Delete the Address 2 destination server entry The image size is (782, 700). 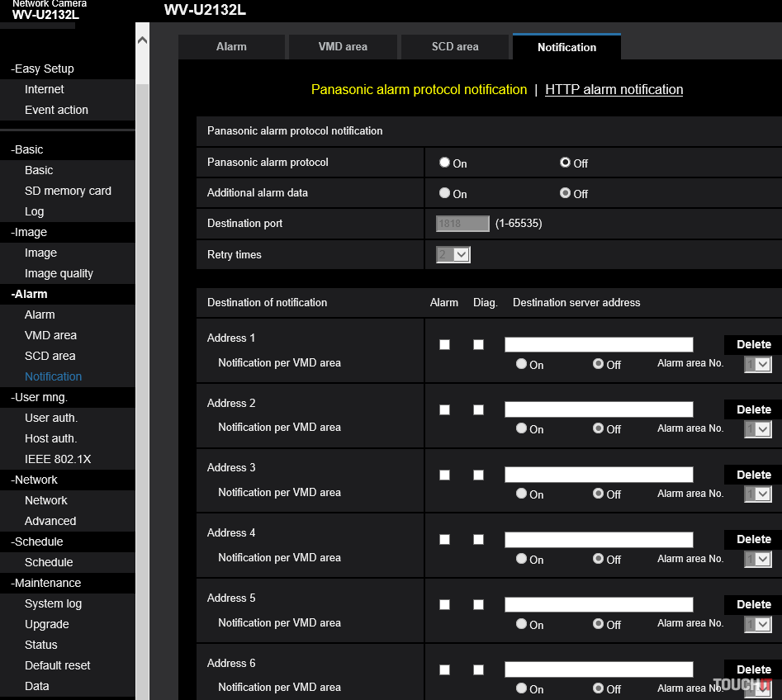coord(752,409)
